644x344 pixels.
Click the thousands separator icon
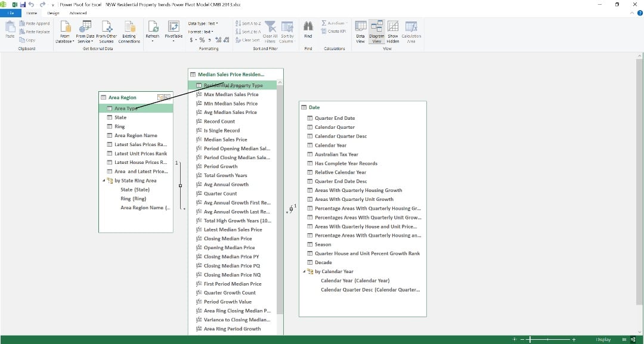[209, 40]
